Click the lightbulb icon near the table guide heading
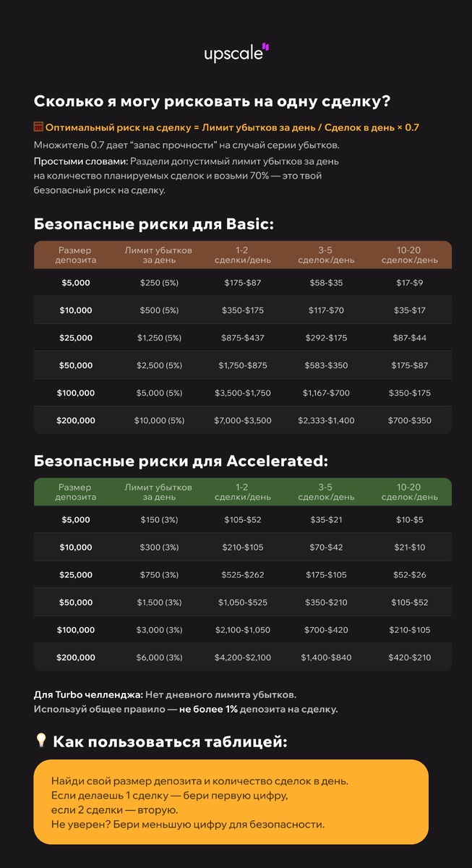Viewport: 472px width, 868px height. (41, 740)
